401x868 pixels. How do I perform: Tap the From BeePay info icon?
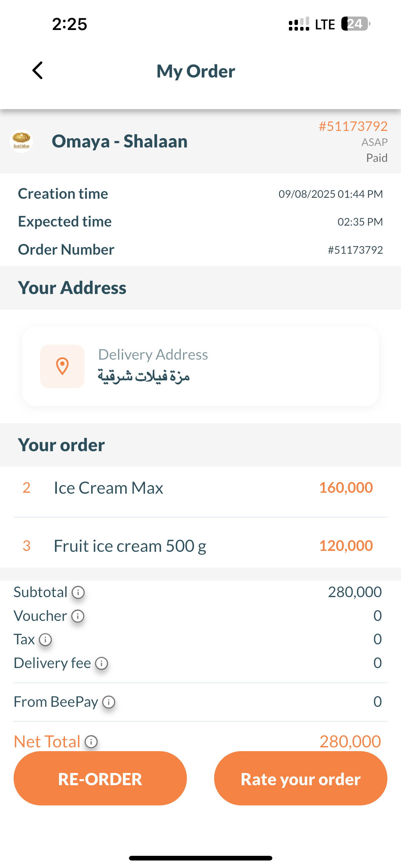point(109,702)
